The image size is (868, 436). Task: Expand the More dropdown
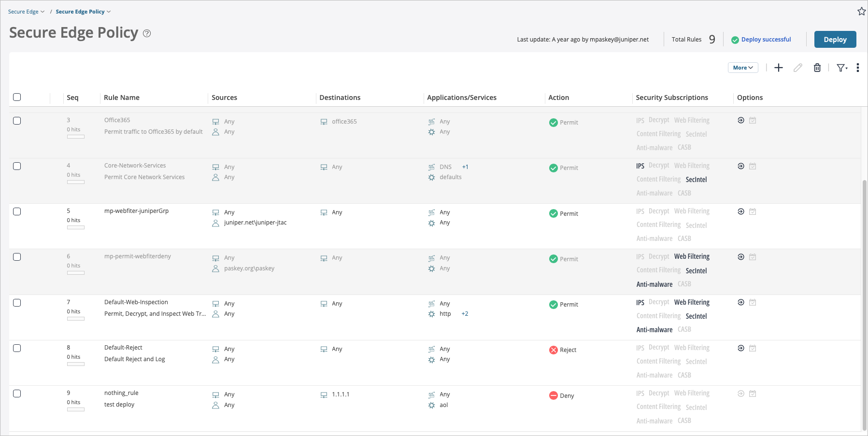tap(742, 68)
